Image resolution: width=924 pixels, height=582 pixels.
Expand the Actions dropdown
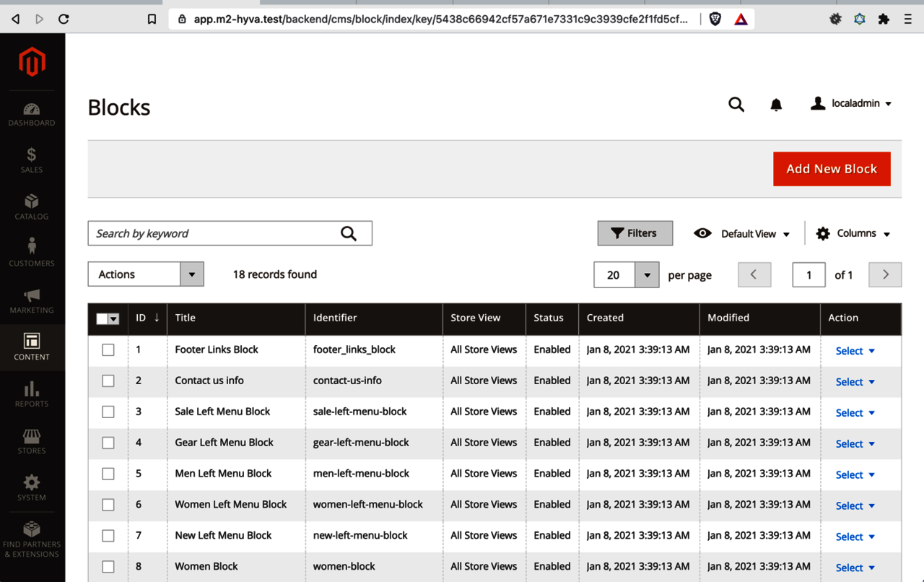click(x=146, y=274)
